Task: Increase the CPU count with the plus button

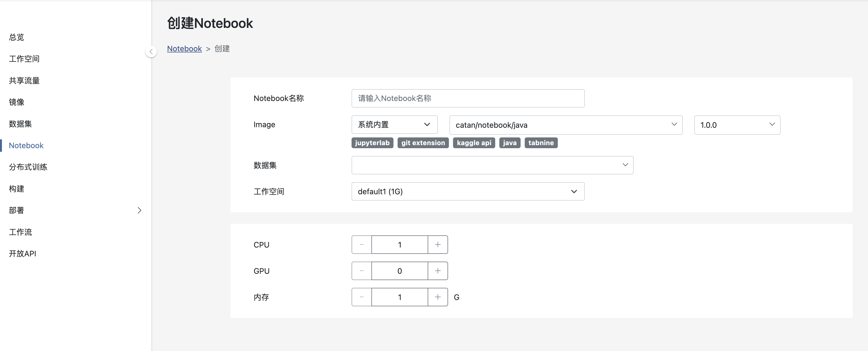Action: (x=437, y=244)
